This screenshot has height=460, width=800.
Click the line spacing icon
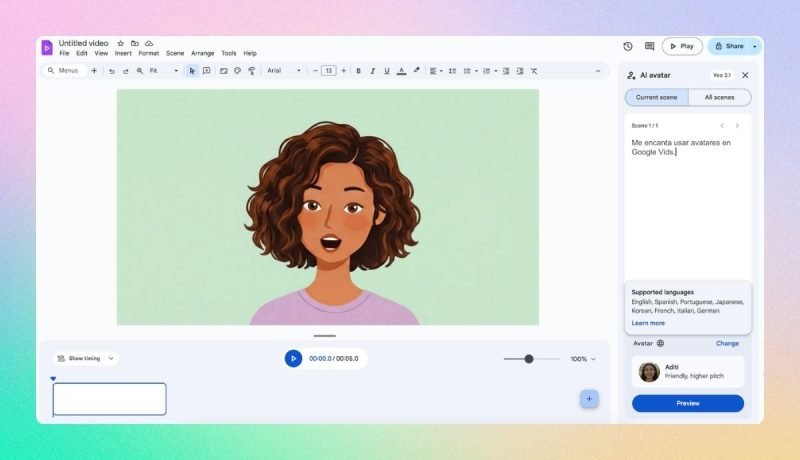452,71
